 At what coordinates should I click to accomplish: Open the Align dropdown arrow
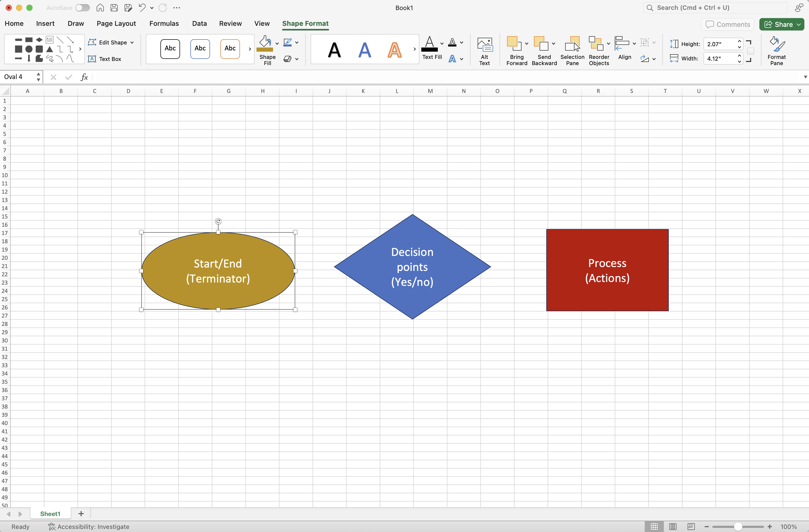pos(634,43)
